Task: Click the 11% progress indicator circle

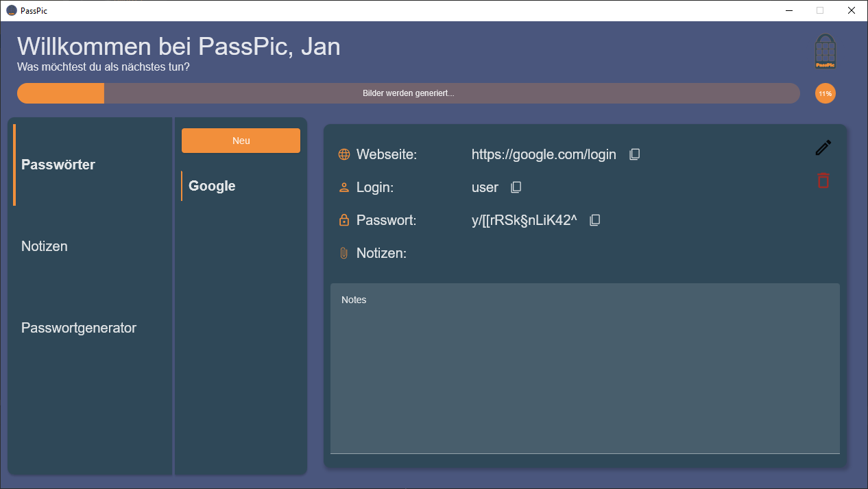Action: click(x=825, y=93)
